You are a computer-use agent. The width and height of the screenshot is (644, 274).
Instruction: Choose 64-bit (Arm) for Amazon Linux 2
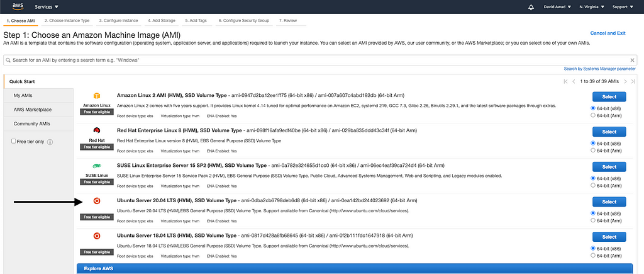[x=592, y=115]
